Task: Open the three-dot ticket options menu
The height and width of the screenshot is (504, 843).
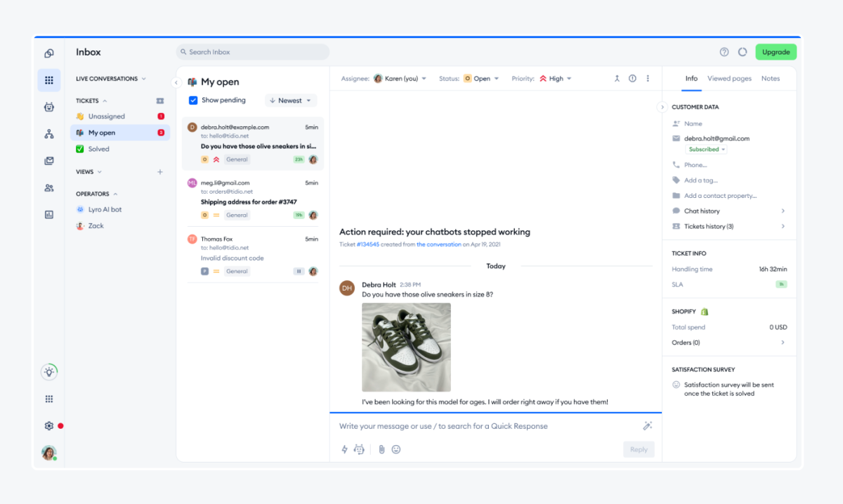Action: (x=648, y=79)
